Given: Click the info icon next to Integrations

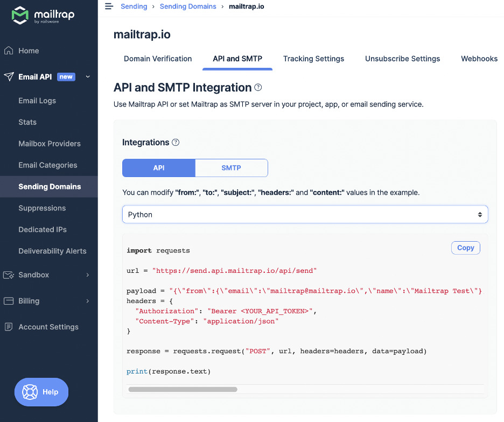Looking at the screenshot, I should [x=176, y=143].
